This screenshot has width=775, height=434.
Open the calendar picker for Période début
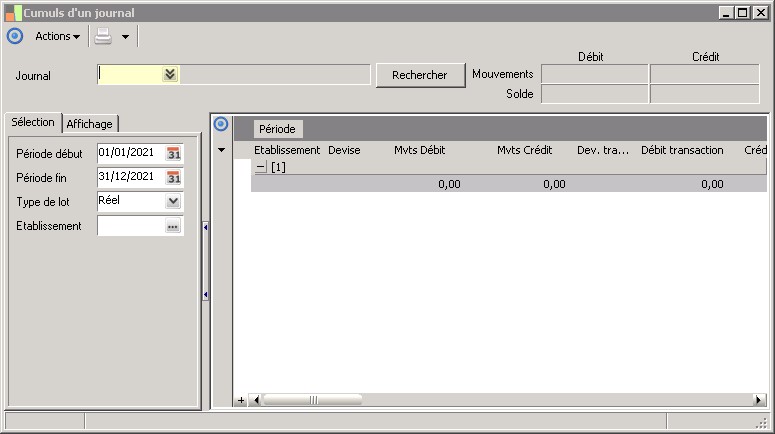[174, 153]
